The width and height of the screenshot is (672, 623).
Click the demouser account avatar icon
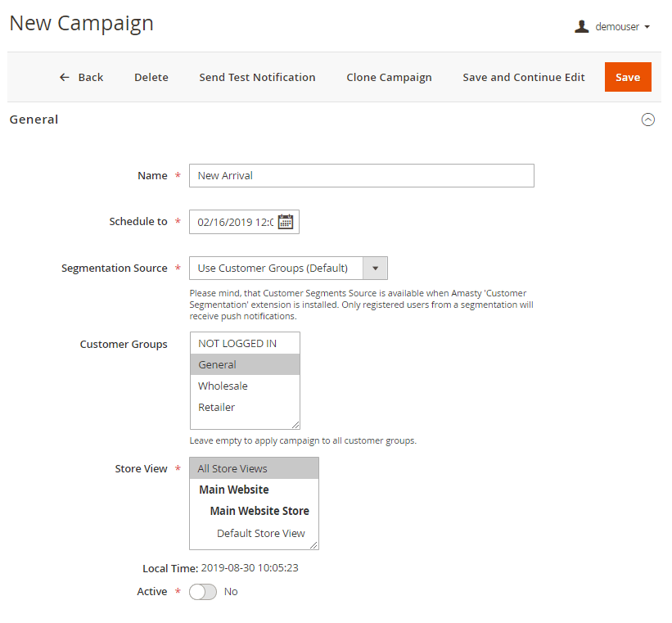[x=582, y=26]
